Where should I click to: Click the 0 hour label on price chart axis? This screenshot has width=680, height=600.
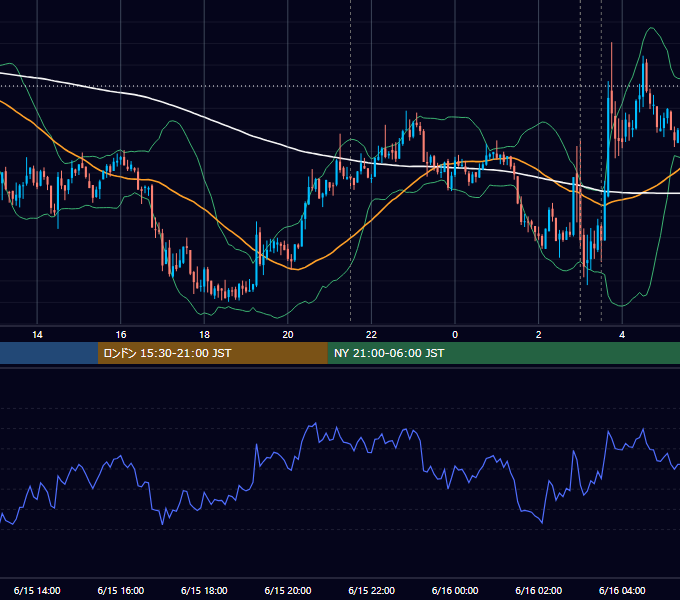click(455, 335)
